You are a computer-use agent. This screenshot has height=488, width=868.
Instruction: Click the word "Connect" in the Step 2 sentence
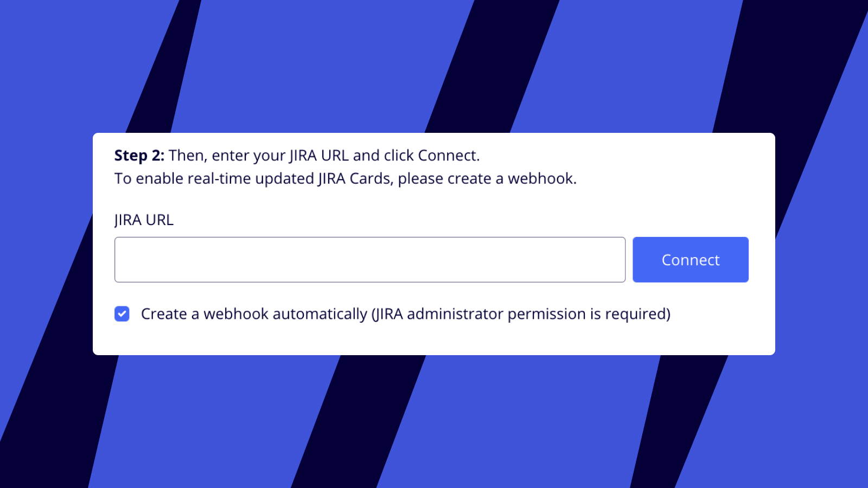point(448,156)
